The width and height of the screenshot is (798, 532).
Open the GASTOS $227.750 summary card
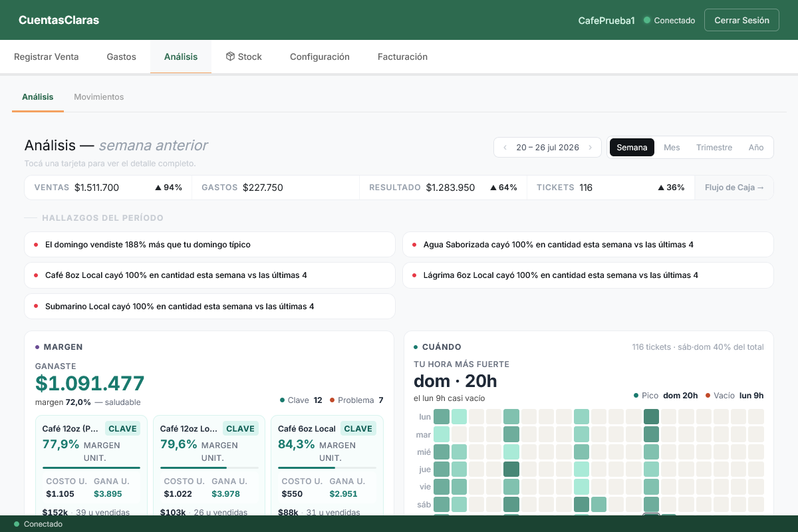point(276,188)
